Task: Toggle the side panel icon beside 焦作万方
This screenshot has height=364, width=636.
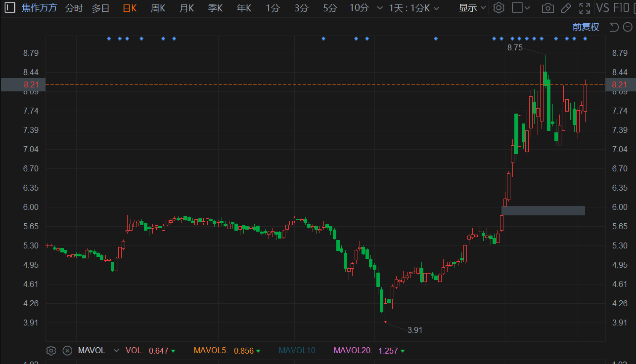Action: [10, 8]
